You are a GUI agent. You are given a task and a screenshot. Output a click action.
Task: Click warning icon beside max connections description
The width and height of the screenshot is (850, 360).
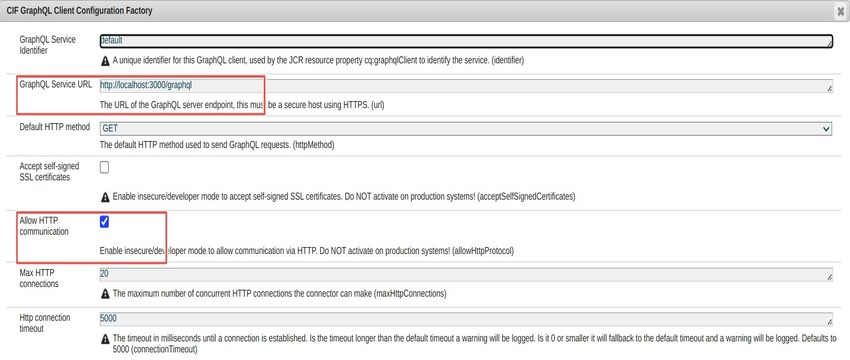click(105, 294)
